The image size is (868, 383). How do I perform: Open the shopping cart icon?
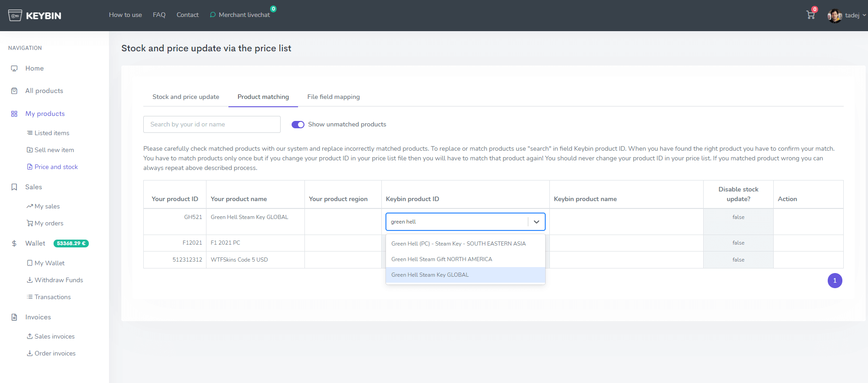click(811, 15)
